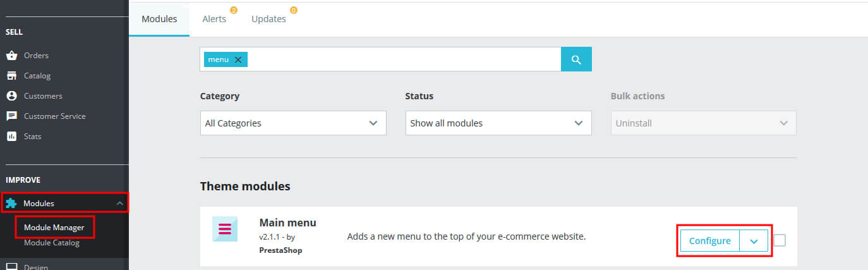Viewport: 868px width, 270px height.
Task: Collapse the Modules sidebar section
Action: point(119,204)
